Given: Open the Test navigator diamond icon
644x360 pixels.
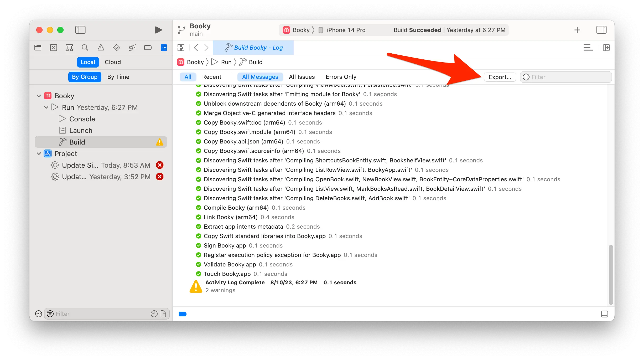Looking at the screenshot, I should (116, 48).
